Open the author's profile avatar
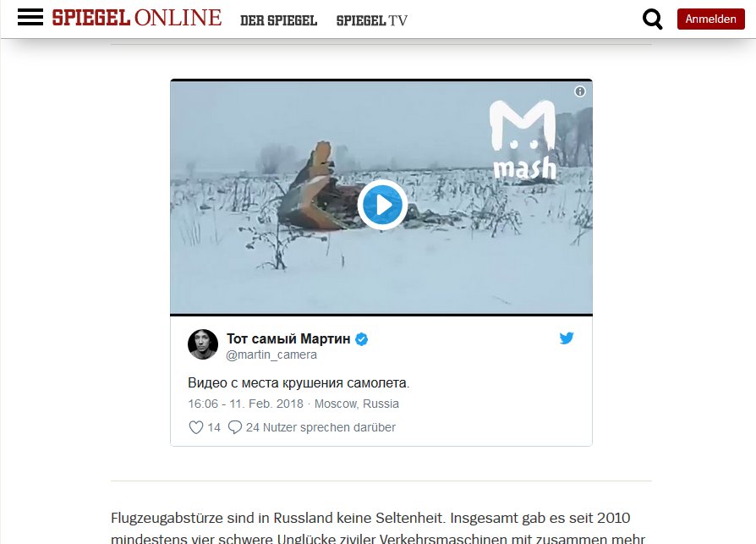The image size is (756, 544). (x=203, y=344)
